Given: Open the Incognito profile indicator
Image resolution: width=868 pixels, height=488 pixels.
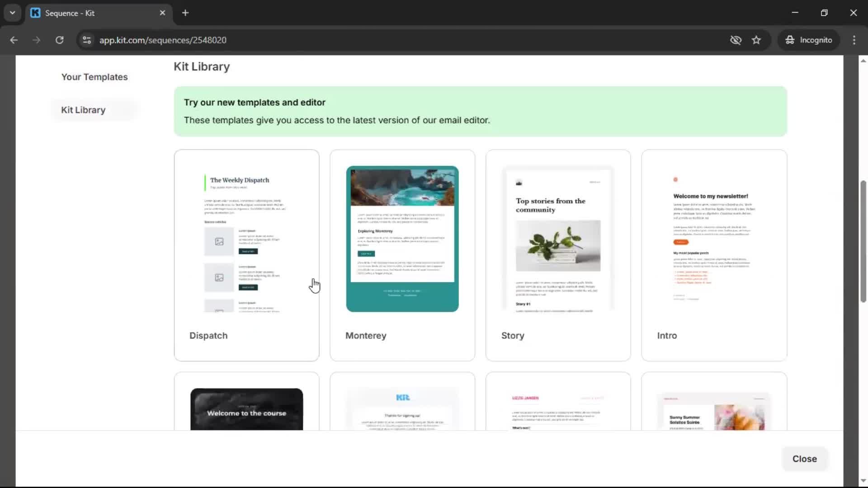Looking at the screenshot, I should [x=809, y=40].
